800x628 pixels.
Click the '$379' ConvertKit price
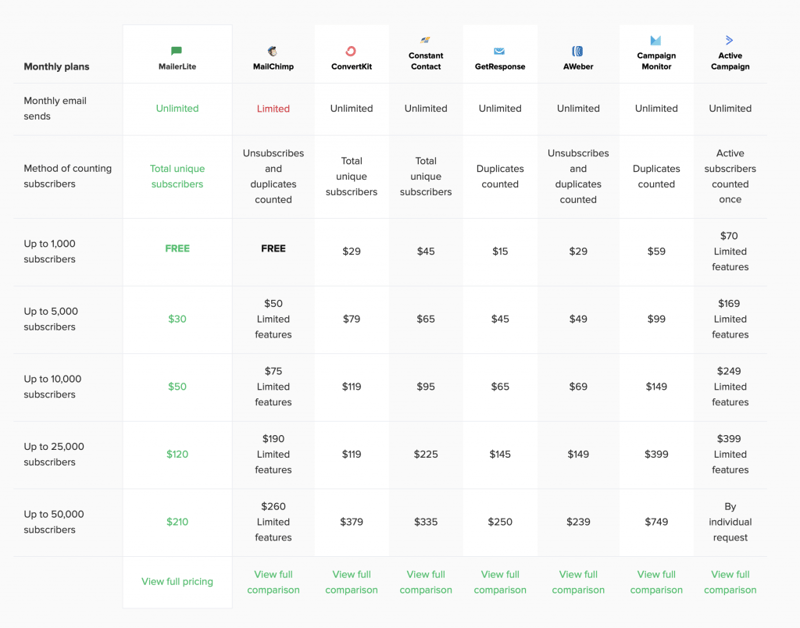[352, 522]
